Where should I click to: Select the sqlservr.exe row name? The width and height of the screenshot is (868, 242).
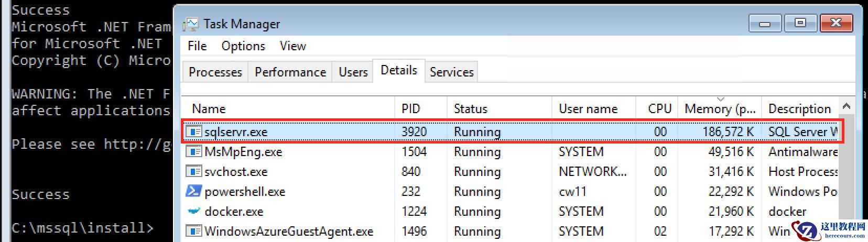pos(236,132)
